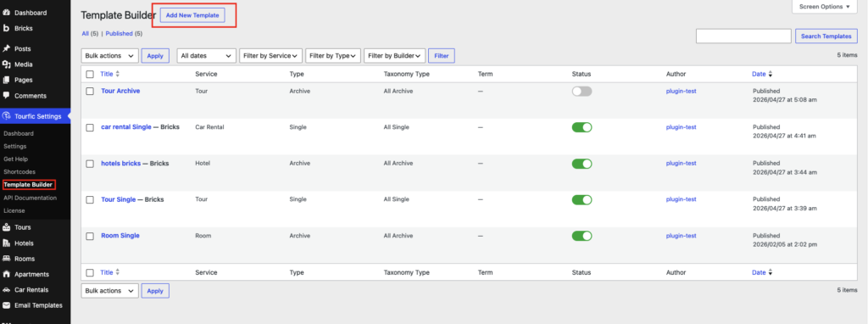Screen dimensions: 868x324
Task: Disable the car rental Single status toggle
Action: pyautogui.click(x=581, y=127)
